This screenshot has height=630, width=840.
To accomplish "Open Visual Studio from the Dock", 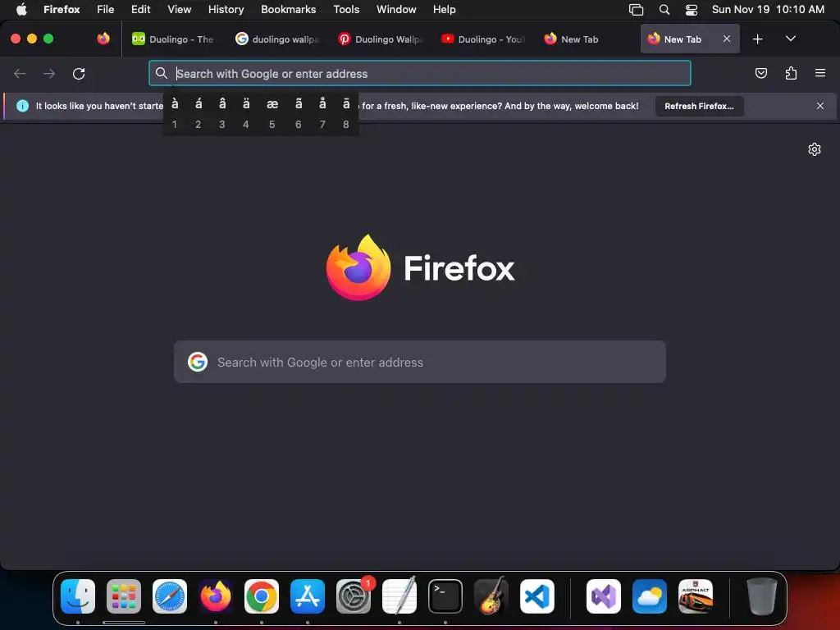I will [604, 596].
